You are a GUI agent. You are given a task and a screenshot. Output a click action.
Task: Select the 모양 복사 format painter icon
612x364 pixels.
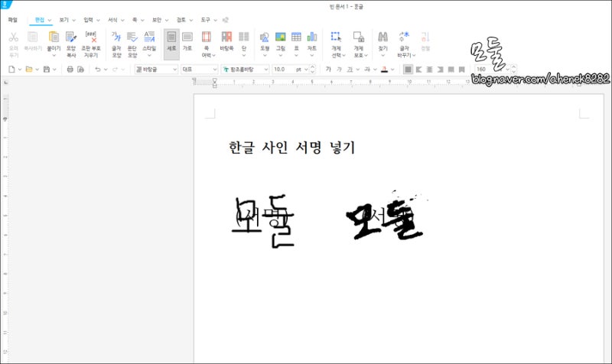70,37
